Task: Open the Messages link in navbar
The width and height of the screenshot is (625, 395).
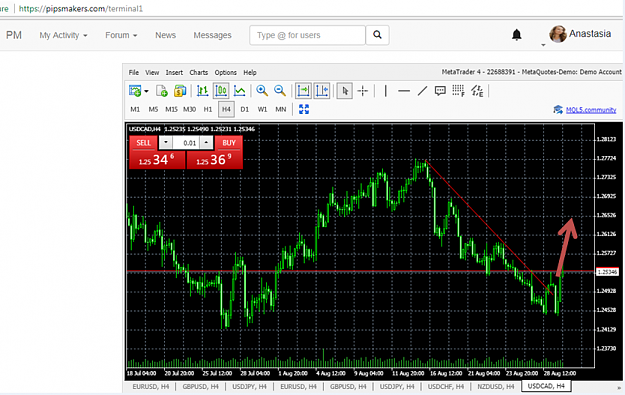Action: tap(212, 35)
